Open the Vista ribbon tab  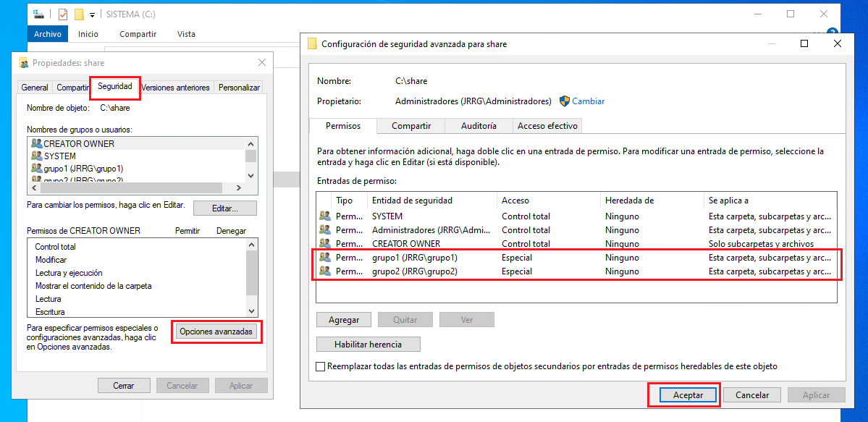point(186,33)
